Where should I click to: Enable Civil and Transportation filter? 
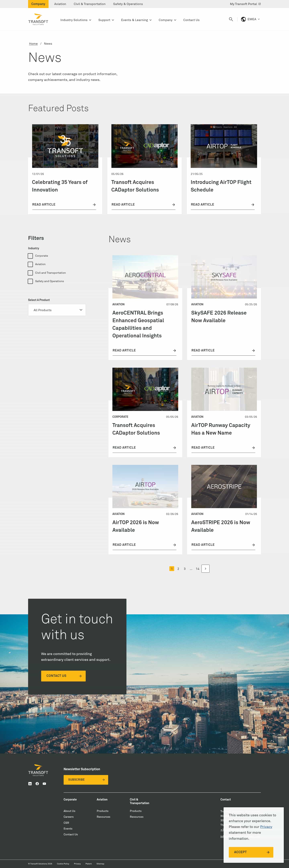(30, 273)
